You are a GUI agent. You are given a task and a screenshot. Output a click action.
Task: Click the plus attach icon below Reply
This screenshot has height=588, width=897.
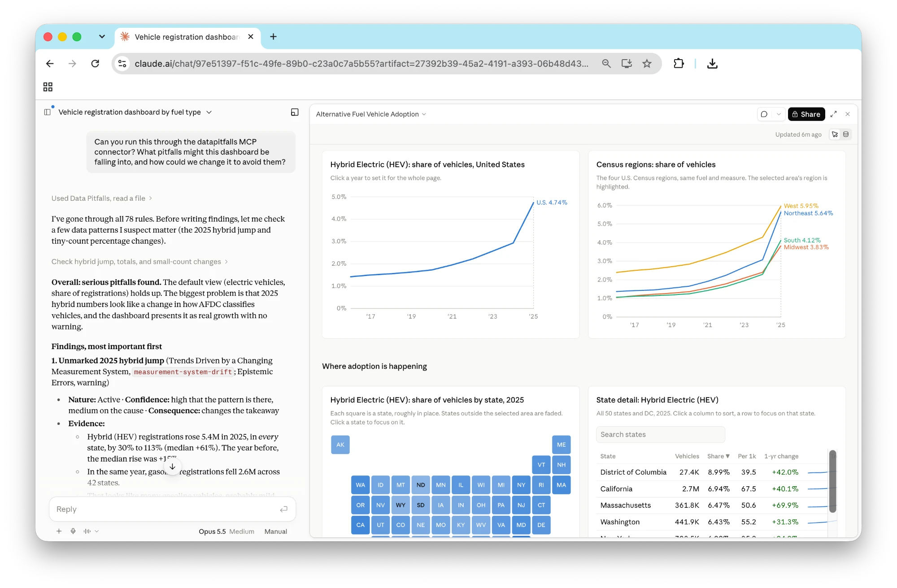tap(59, 531)
